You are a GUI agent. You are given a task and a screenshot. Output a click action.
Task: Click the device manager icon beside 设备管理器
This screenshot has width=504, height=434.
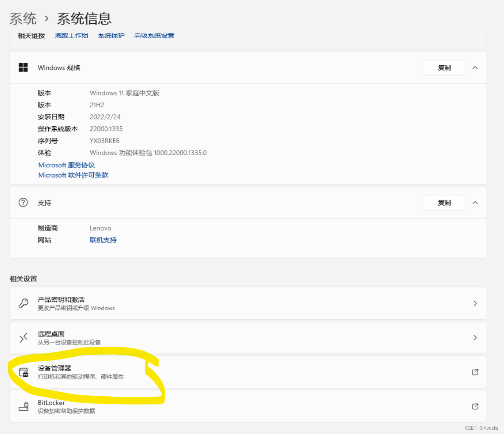click(x=24, y=372)
